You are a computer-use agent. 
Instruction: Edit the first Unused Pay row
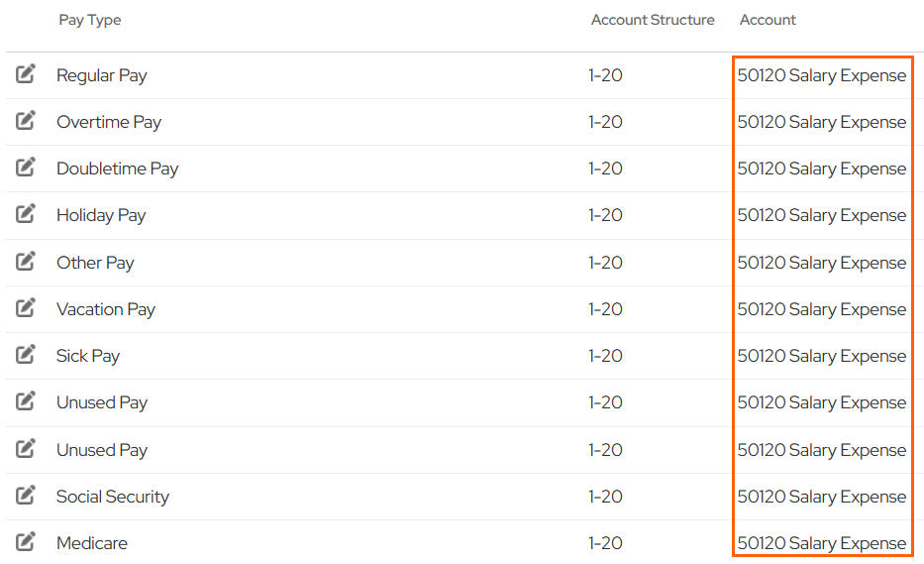tap(26, 401)
